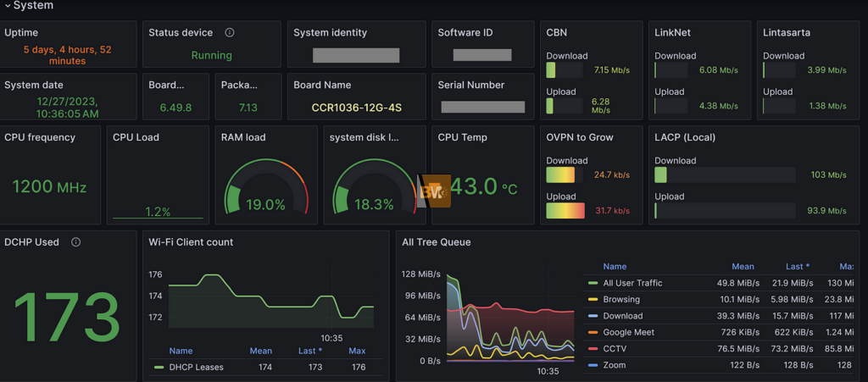Click the Browsing legend label
Screen dimensions: 868x382
click(621, 299)
